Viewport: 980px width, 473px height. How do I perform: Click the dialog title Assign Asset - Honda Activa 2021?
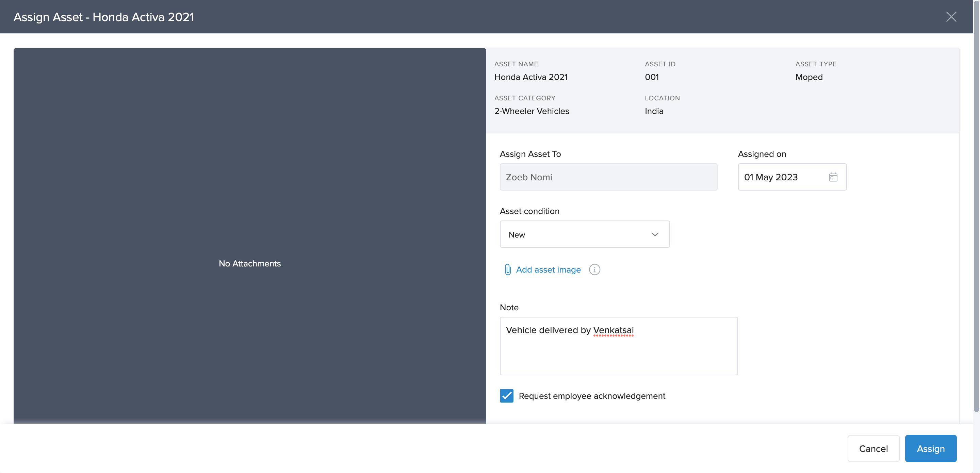[103, 17]
